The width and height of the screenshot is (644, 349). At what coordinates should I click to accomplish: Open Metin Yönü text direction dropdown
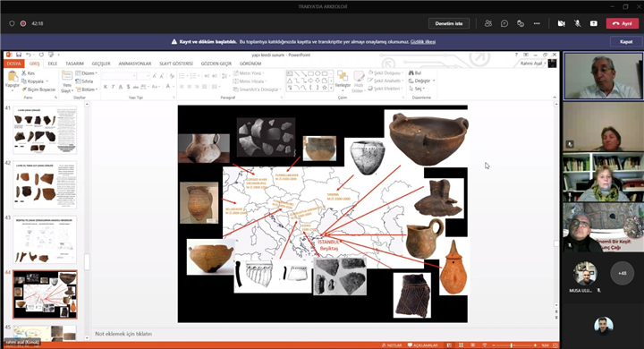(x=248, y=73)
